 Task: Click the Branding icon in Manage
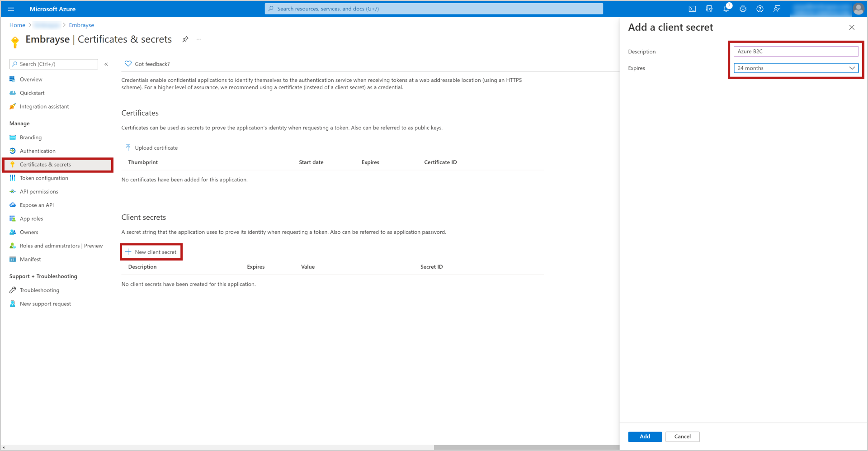13,138
